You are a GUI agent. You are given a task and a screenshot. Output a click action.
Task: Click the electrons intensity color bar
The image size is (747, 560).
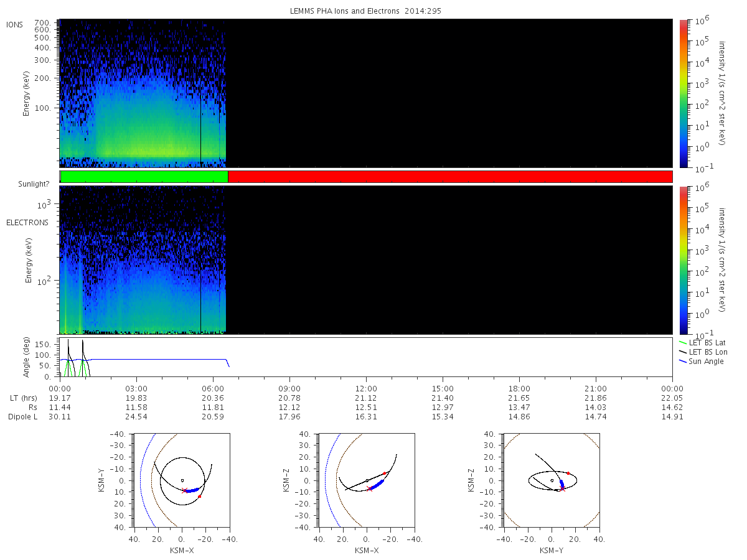coord(683,260)
